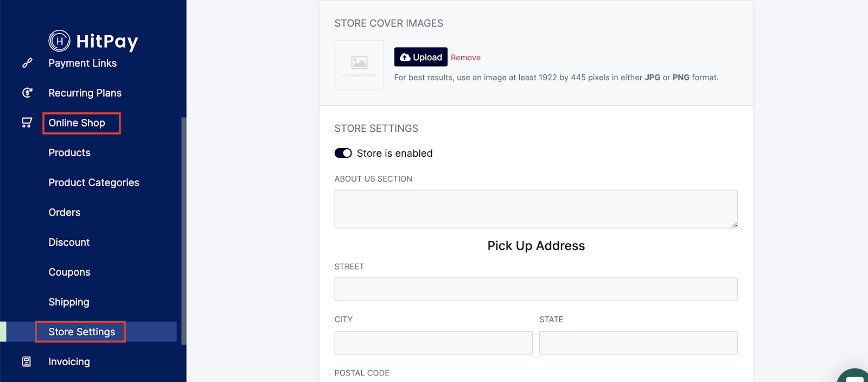Click the red Remove link
Viewport: 868px width, 382px height.
tap(465, 58)
